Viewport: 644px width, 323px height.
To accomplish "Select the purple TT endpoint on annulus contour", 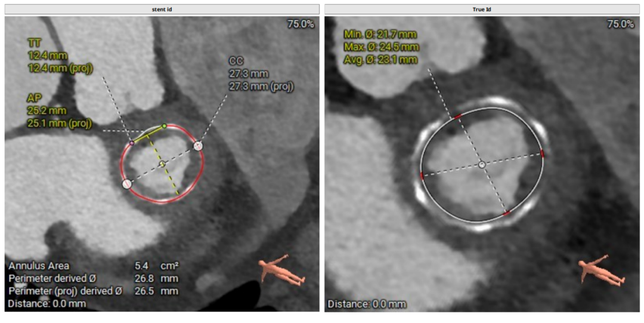I will click(x=132, y=143).
